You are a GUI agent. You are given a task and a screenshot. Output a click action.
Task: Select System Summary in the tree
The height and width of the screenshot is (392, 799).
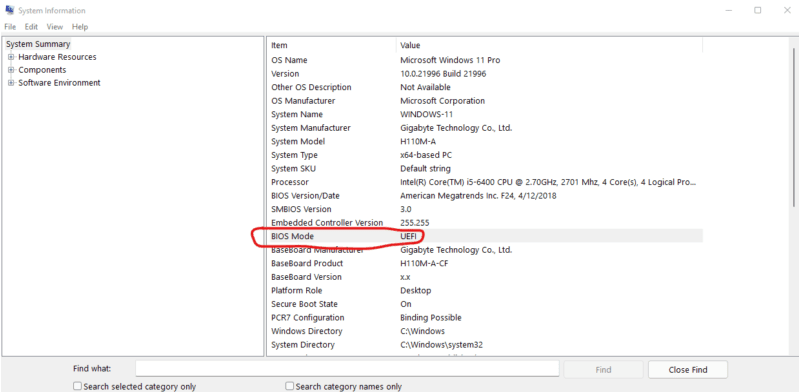point(38,44)
